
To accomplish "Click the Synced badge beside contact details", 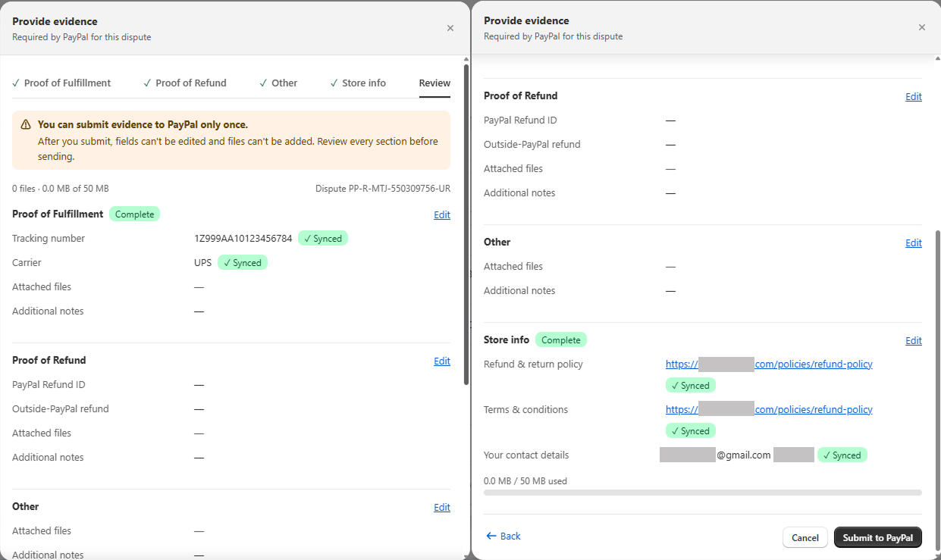I will pyautogui.click(x=842, y=455).
